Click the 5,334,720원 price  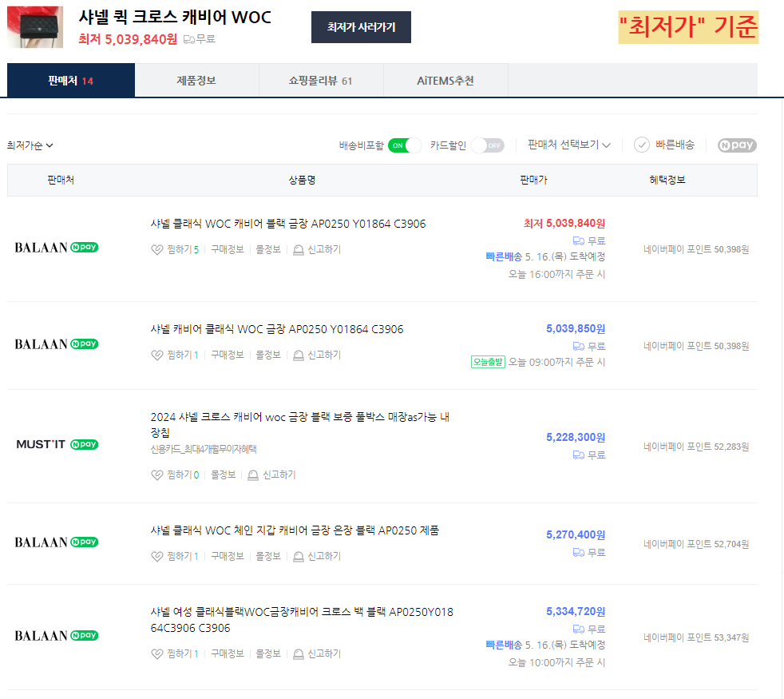[576, 611]
